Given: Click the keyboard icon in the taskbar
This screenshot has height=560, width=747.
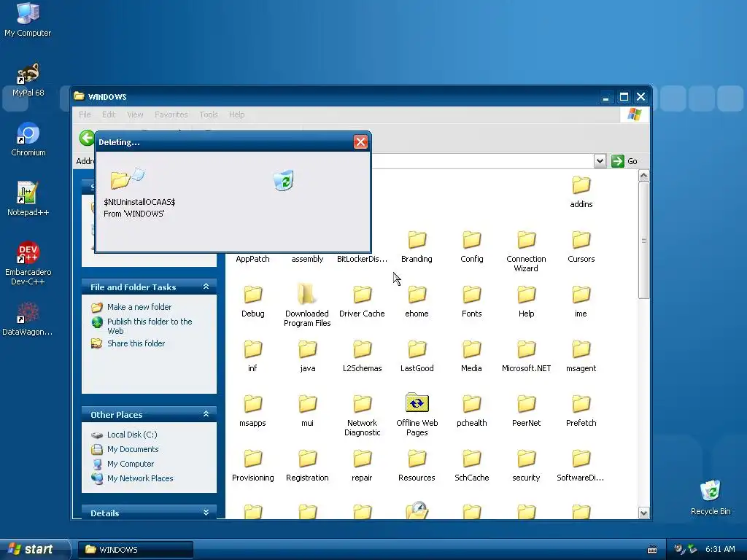Looking at the screenshot, I should pyautogui.click(x=652, y=550).
